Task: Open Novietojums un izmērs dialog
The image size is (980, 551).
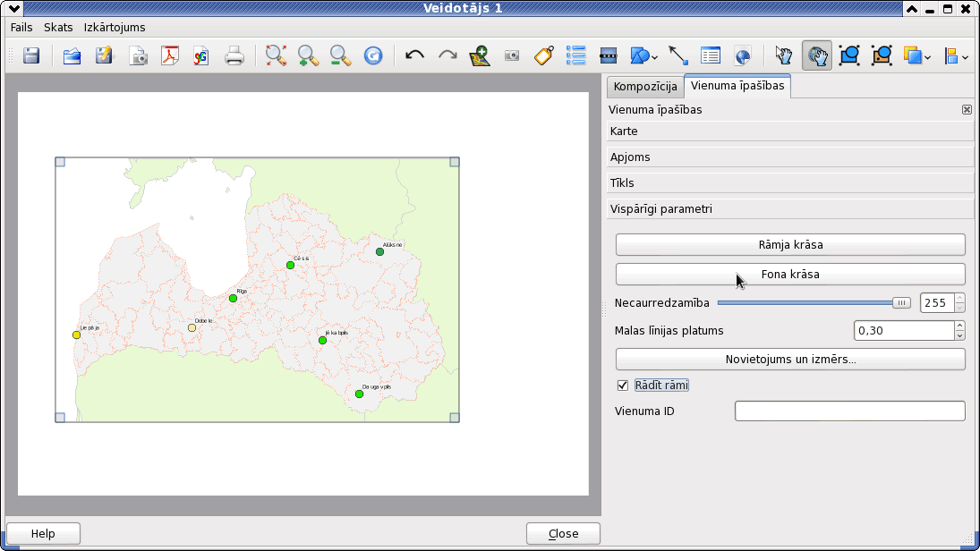Action: click(790, 360)
